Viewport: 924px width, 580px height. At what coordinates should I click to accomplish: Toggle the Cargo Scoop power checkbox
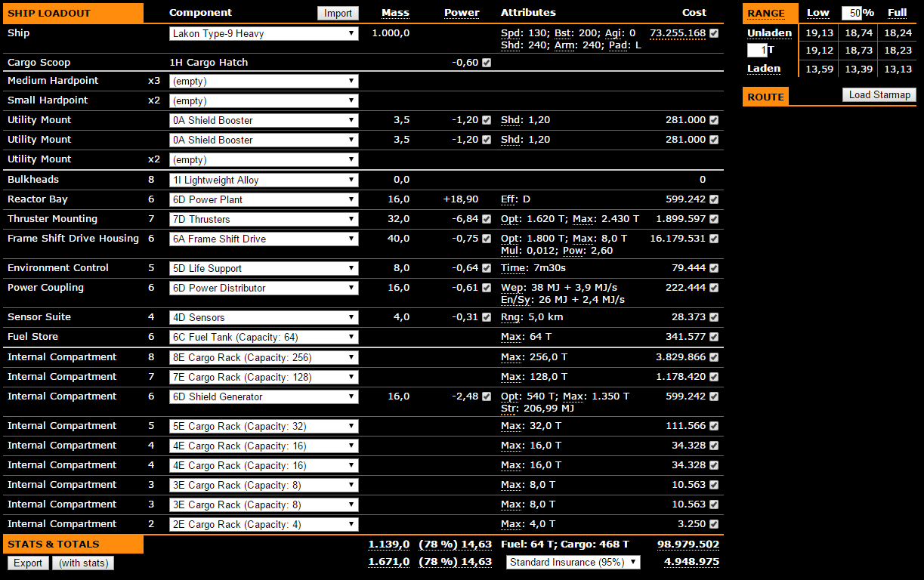coord(487,63)
